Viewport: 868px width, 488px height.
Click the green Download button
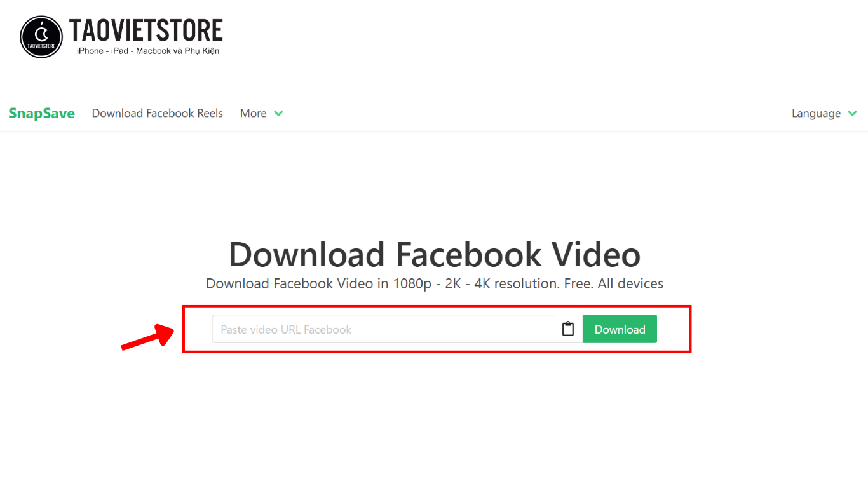(x=620, y=329)
